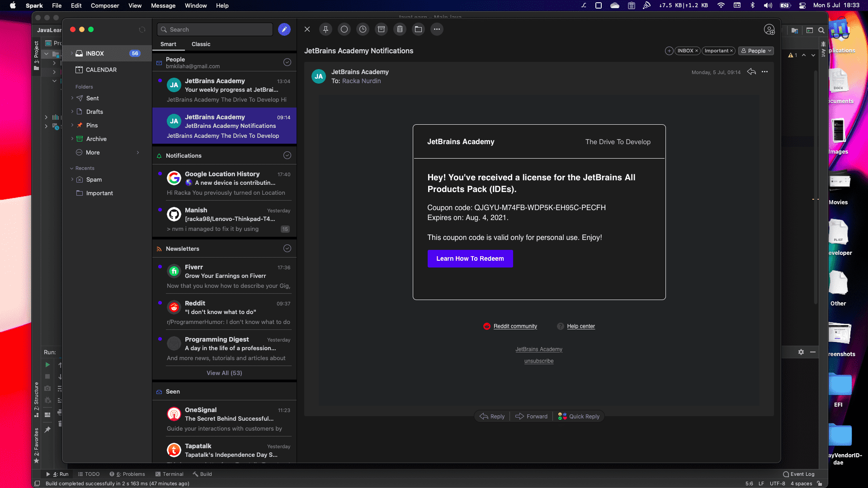Open the Composer menu in the menu bar
Screen dimensions: 868x488
tap(105, 5)
